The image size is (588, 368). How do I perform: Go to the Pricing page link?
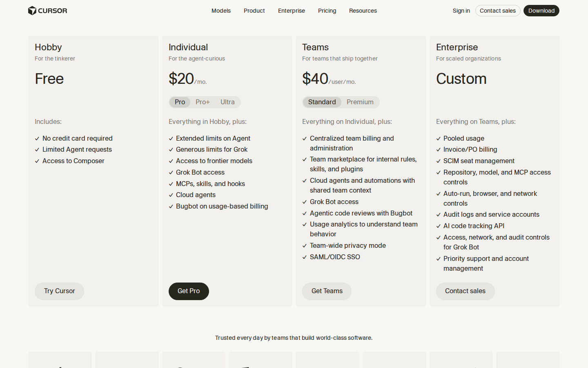point(327,11)
